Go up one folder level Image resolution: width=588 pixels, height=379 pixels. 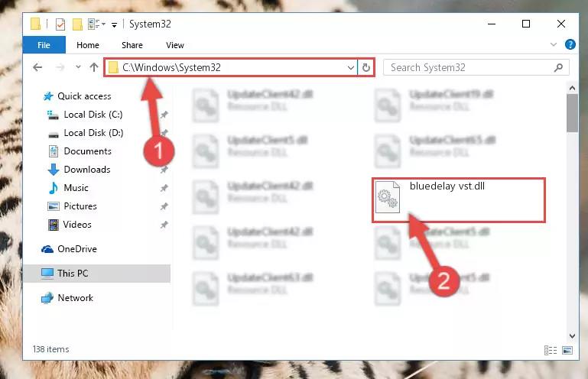click(94, 67)
